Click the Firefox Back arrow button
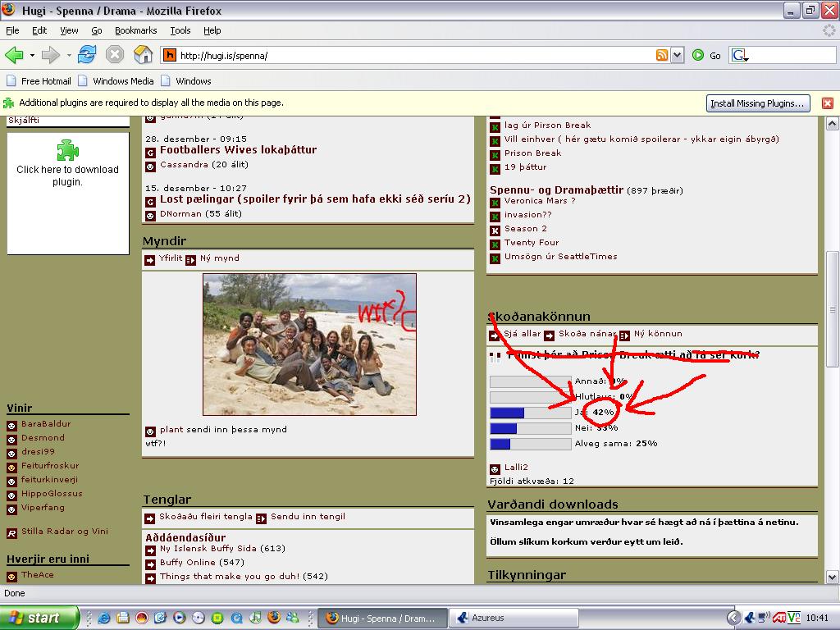Image resolution: width=840 pixels, height=630 pixels. point(14,55)
